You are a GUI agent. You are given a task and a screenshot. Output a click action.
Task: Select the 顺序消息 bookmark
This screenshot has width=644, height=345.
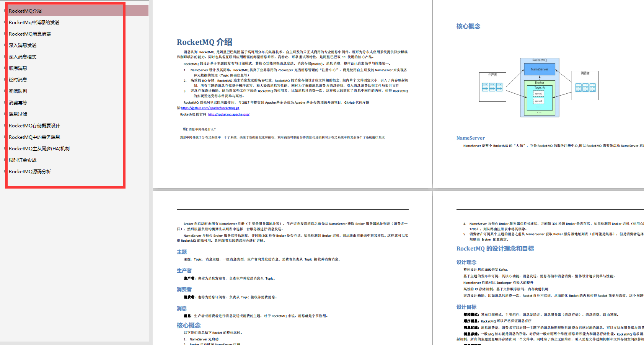point(18,68)
